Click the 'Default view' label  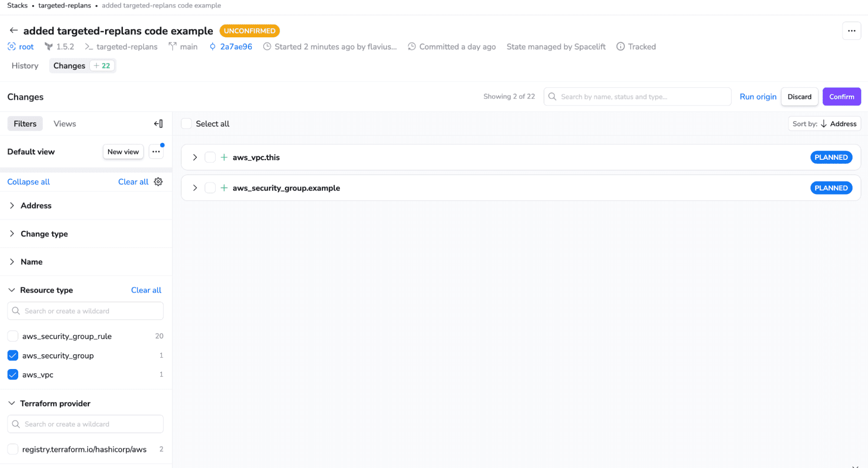31,152
